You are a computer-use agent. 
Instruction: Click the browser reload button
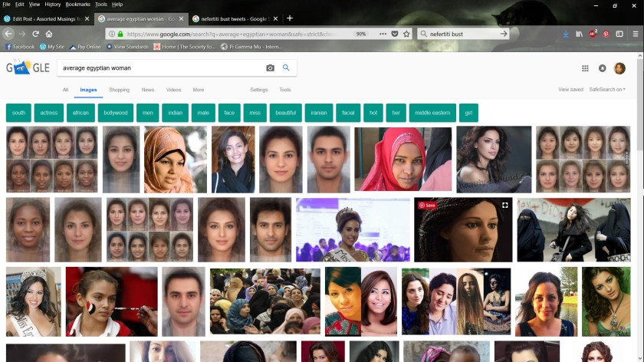[x=35, y=34]
